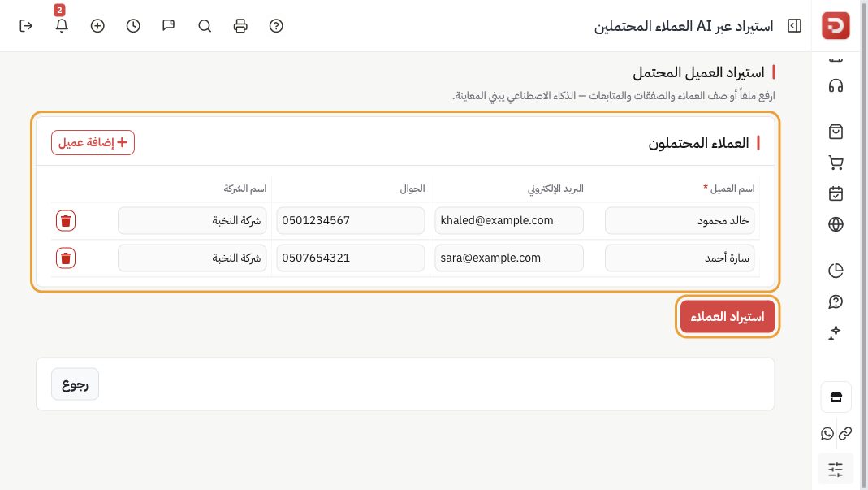Viewport: 868px width, 490px height.
Task: Click the store icon button in sidebar
Action: coord(836,397)
